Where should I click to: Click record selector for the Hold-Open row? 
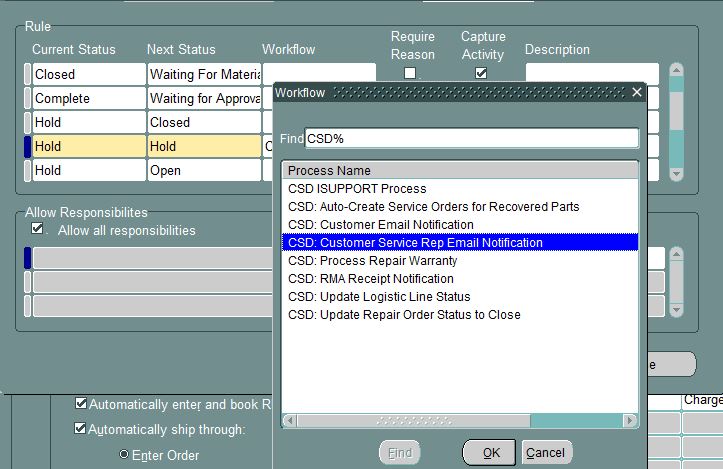(x=28, y=170)
